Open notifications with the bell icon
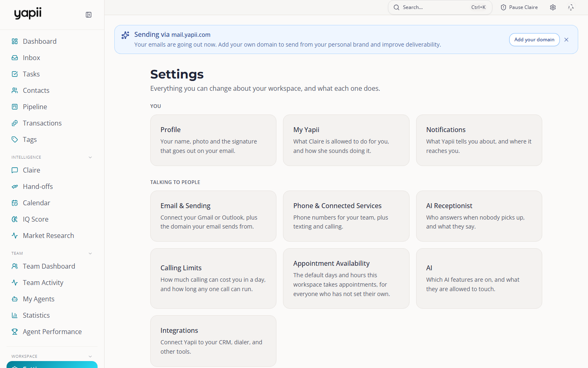Viewport: 588px width, 368px height. pyautogui.click(x=571, y=7)
